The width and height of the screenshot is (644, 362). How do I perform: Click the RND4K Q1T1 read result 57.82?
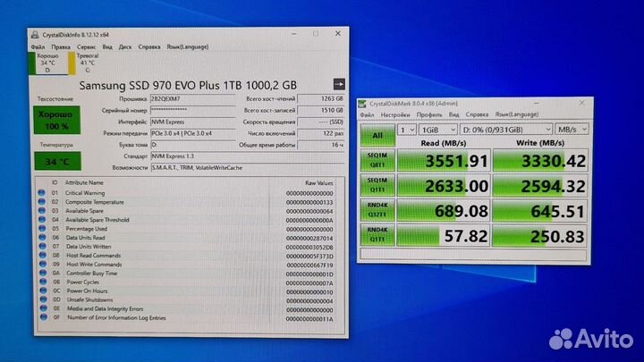(x=444, y=235)
